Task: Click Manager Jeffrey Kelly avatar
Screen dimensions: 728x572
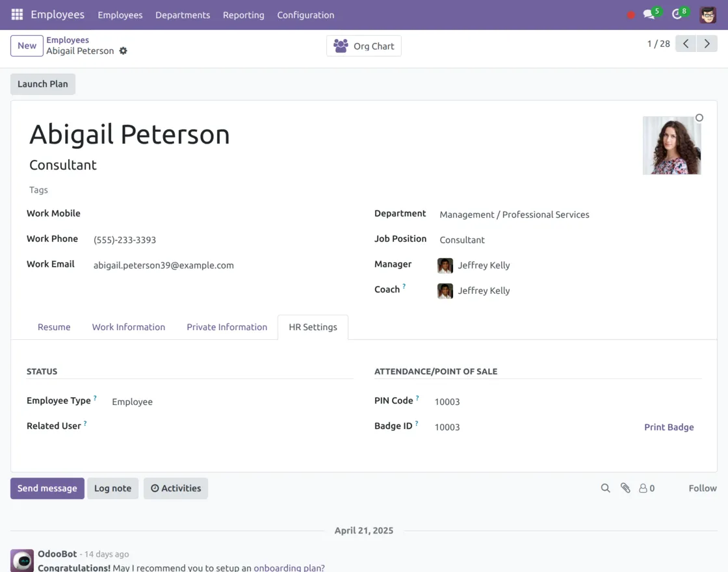Action: (445, 266)
